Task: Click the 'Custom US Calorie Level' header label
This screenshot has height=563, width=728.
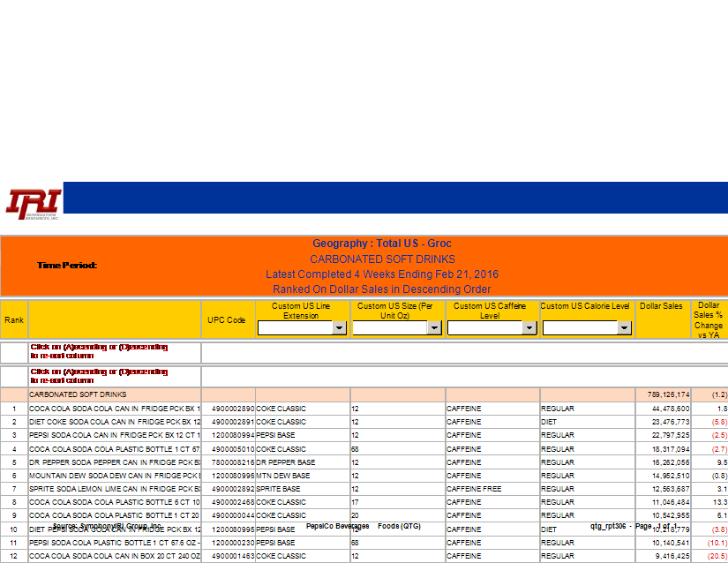Action: pyautogui.click(x=585, y=306)
